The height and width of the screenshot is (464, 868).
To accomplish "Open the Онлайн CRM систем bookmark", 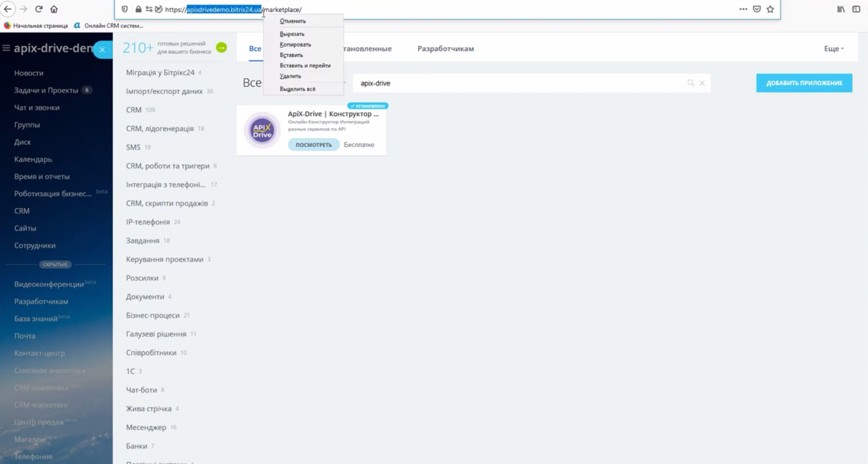I will [x=109, y=25].
